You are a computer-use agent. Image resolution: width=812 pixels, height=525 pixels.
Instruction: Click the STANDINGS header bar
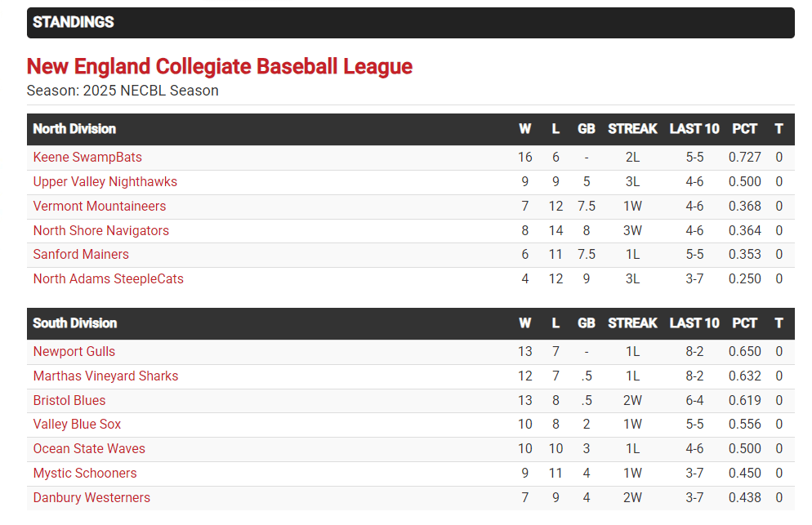tap(410, 23)
